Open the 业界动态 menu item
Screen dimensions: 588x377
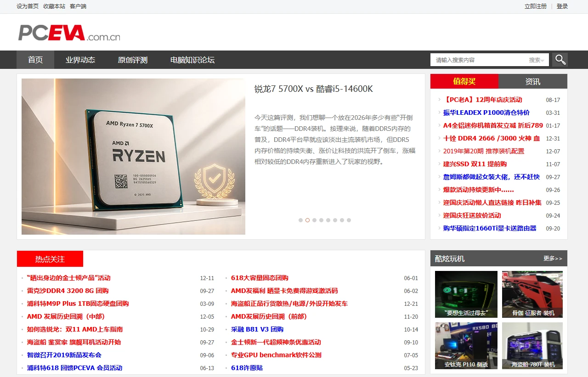(80, 60)
